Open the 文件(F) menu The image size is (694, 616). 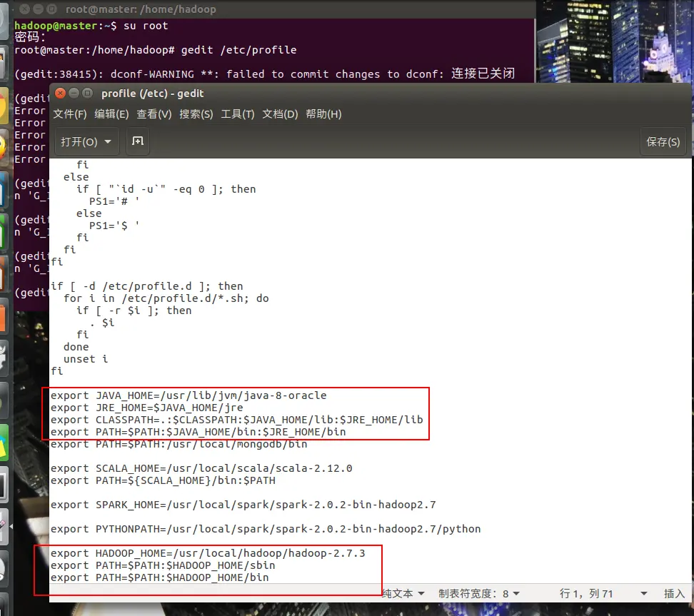coord(70,114)
